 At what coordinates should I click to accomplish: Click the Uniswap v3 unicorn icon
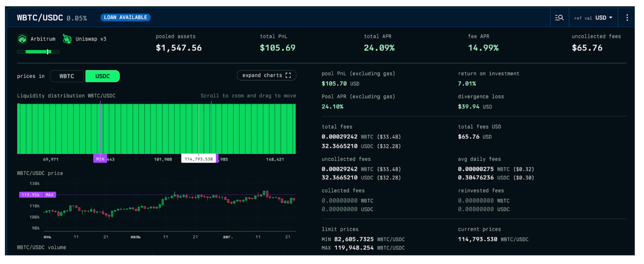coord(67,39)
